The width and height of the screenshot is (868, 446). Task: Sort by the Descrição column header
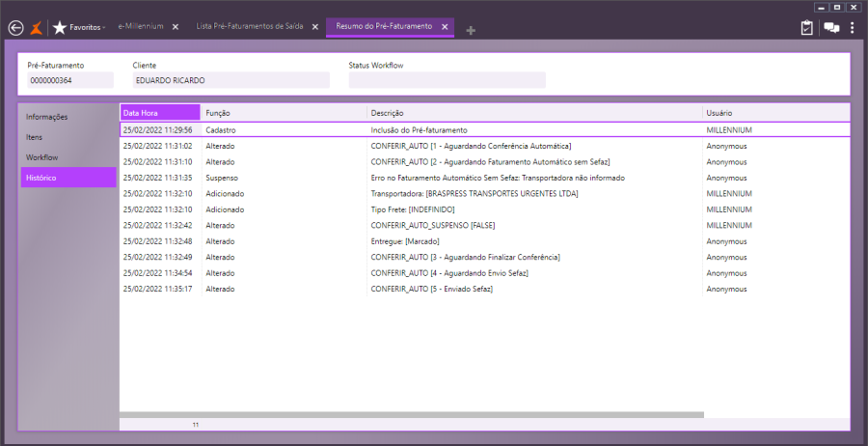click(534, 113)
